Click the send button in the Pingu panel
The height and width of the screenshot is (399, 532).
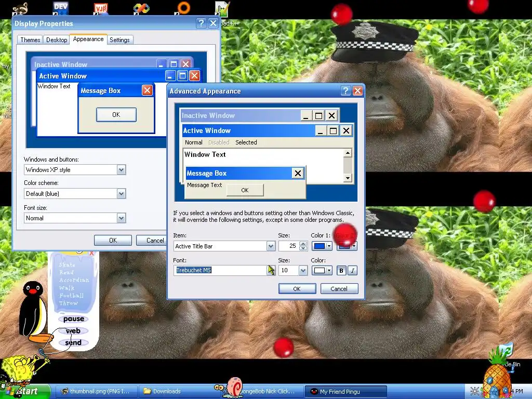(73, 343)
